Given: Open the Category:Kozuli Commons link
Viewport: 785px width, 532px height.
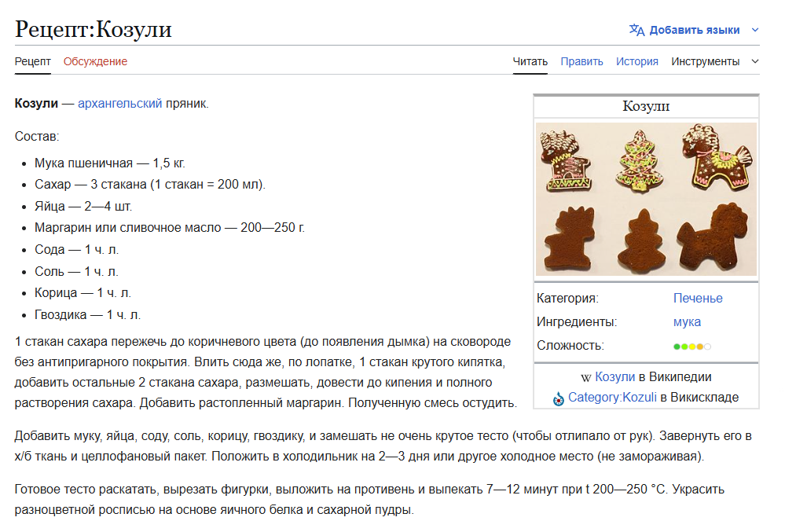Looking at the screenshot, I should [x=612, y=398].
